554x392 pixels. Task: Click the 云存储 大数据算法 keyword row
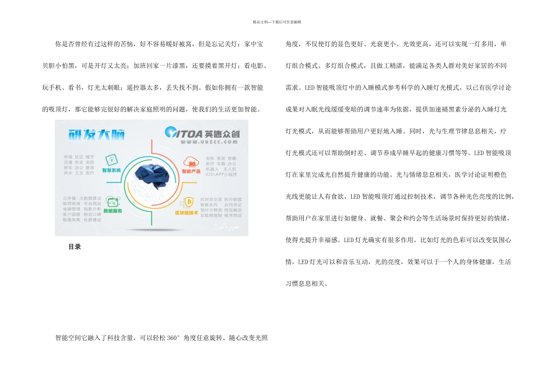82,198
